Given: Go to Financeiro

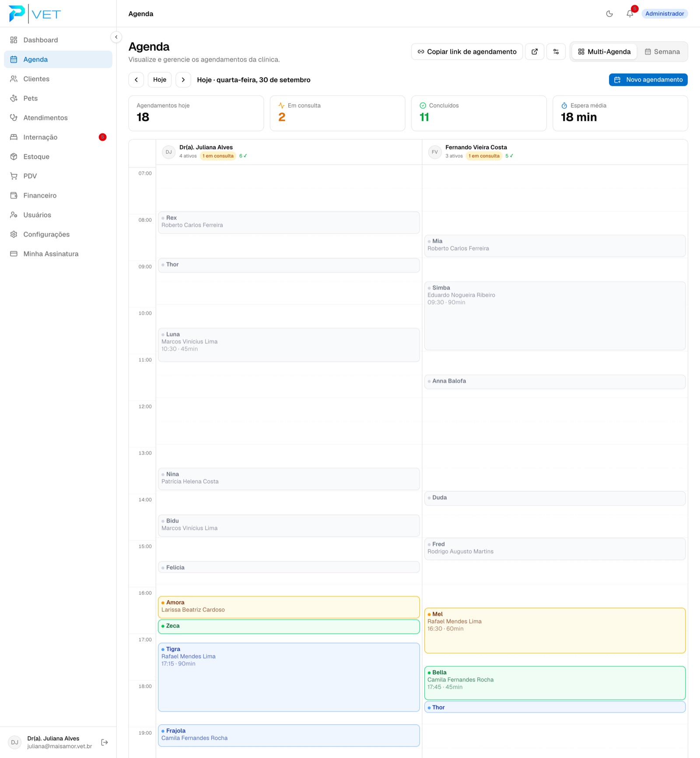Looking at the screenshot, I should [x=58, y=196].
